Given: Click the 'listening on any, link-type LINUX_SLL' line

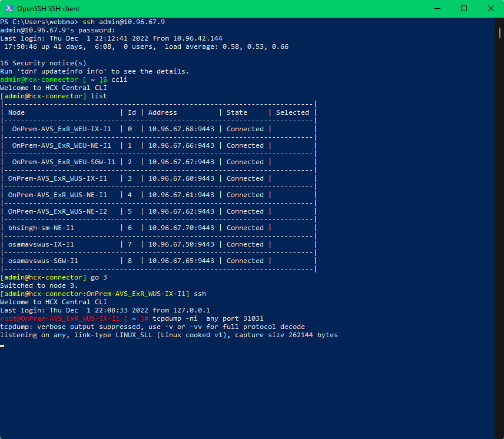Looking at the screenshot, I should 169,335.
